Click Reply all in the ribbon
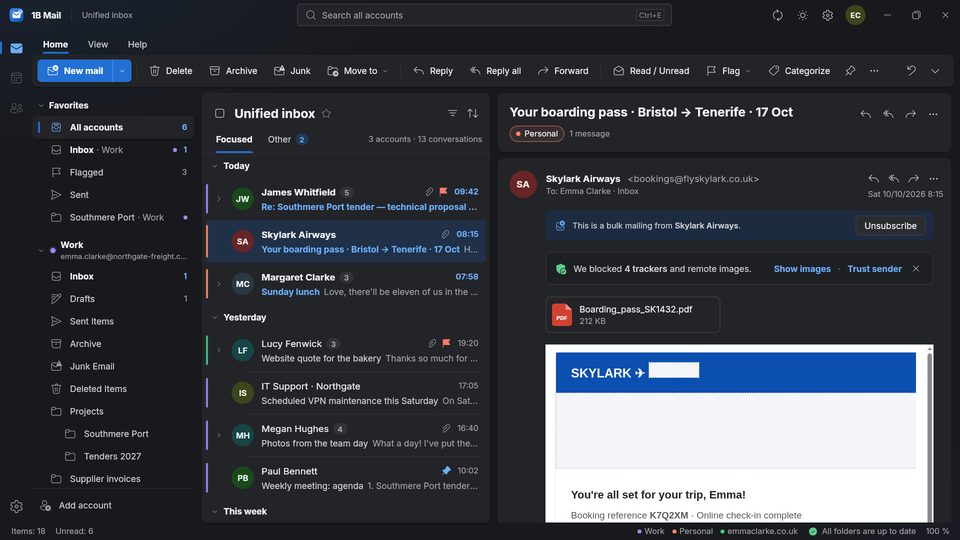Viewport: 960px width, 540px height. [495, 71]
